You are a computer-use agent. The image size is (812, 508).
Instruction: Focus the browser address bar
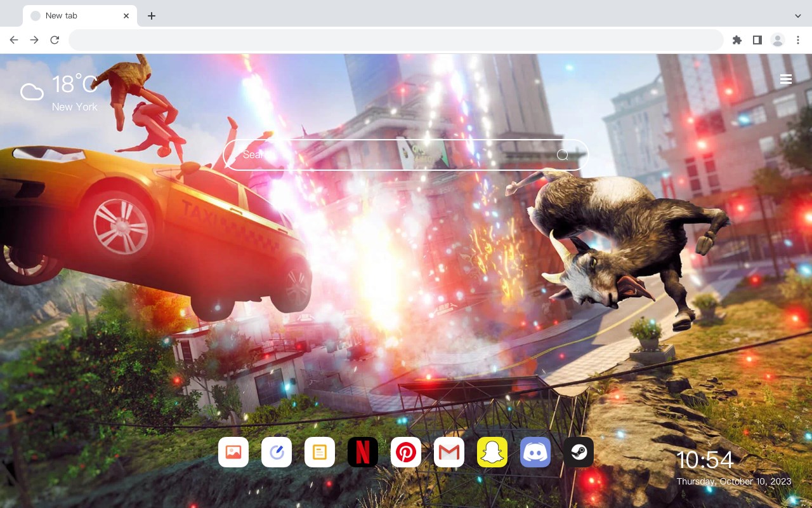tap(396, 40)
